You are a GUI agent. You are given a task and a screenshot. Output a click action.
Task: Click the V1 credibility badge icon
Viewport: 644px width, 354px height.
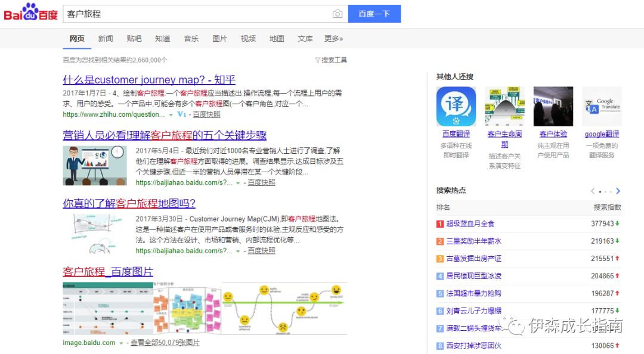(181, 114)
